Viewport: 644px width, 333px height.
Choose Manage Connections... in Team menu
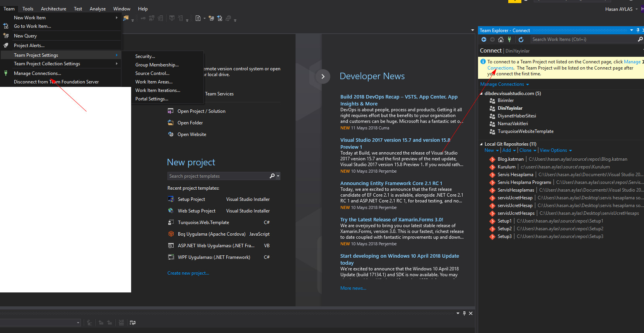pos(61,73)
